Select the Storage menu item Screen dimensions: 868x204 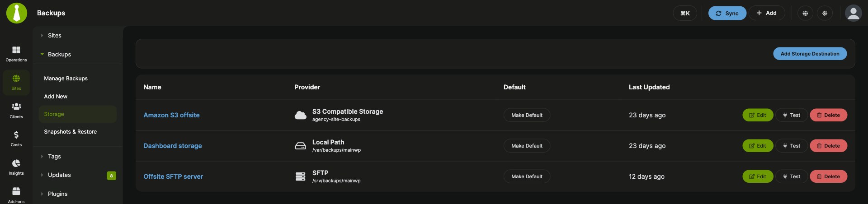[x=77, y=114]
